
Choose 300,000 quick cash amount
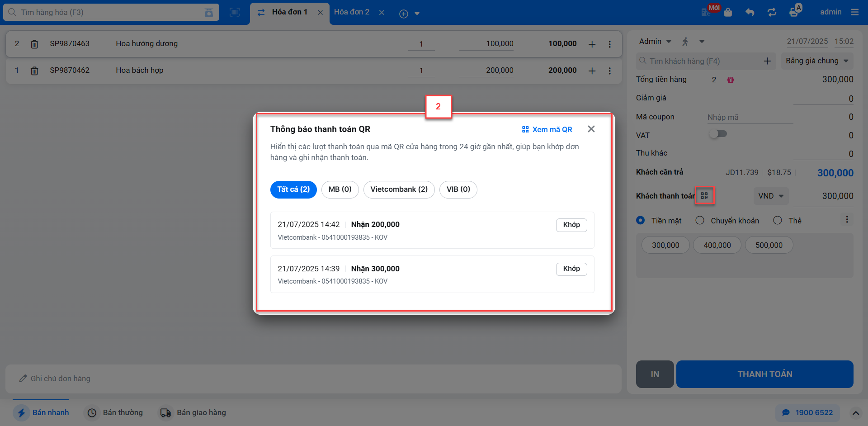[x=665, y=245]
